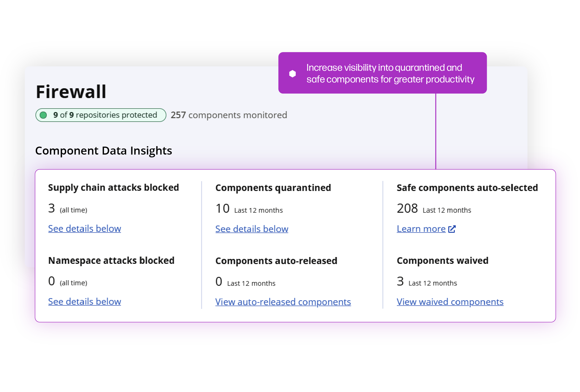Image resolution: width=580 pixels, height=392 pixels.
Task: Click the Supply chain attacks blocked count
Action: tap(51, 208)
